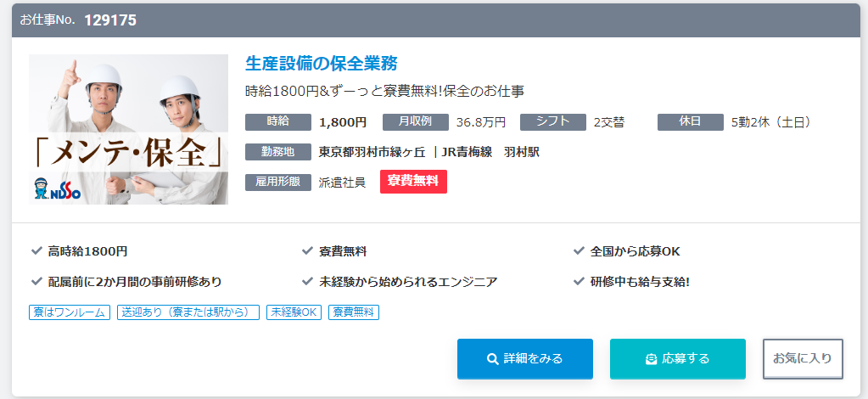This screenshot has height=399, width=868.
Task: Click the NISSO mascot logo on the image
Action: tap(57, 189)
